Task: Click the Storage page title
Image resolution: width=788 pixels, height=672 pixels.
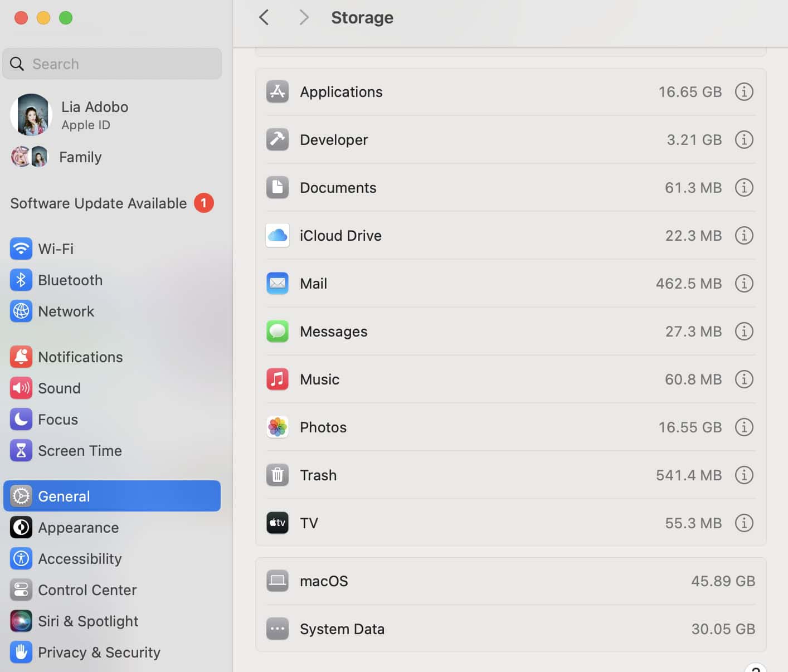Action: pyautogui.click(x=362, y=17)
